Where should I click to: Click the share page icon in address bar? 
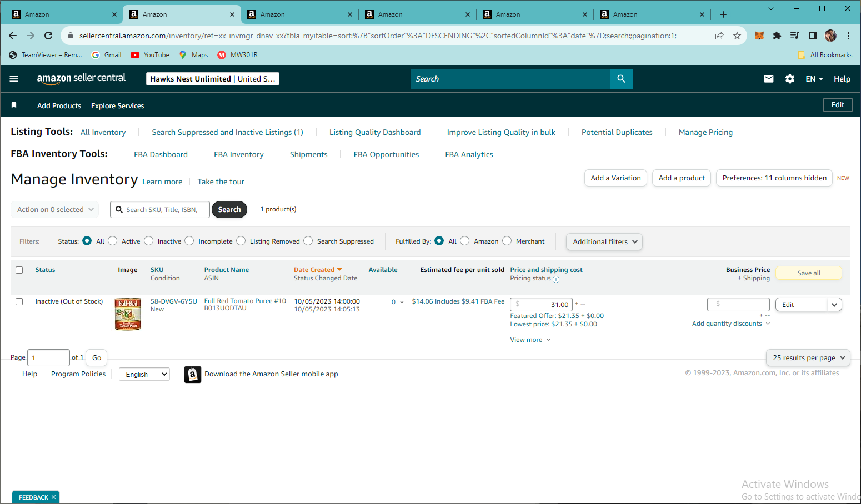point(719,36)
